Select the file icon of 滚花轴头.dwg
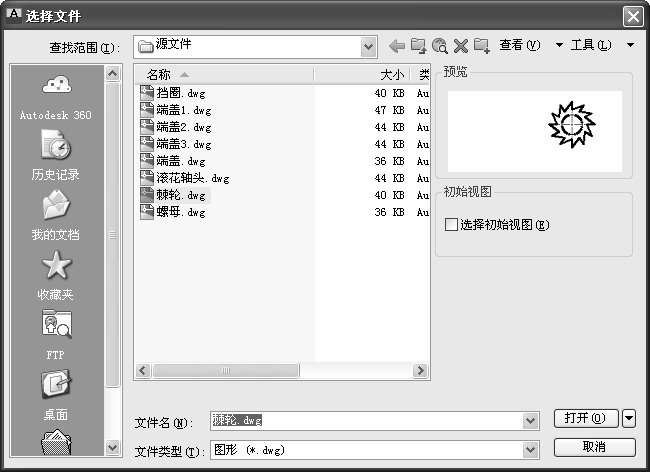The image size is (650, 472). point(147,177)
